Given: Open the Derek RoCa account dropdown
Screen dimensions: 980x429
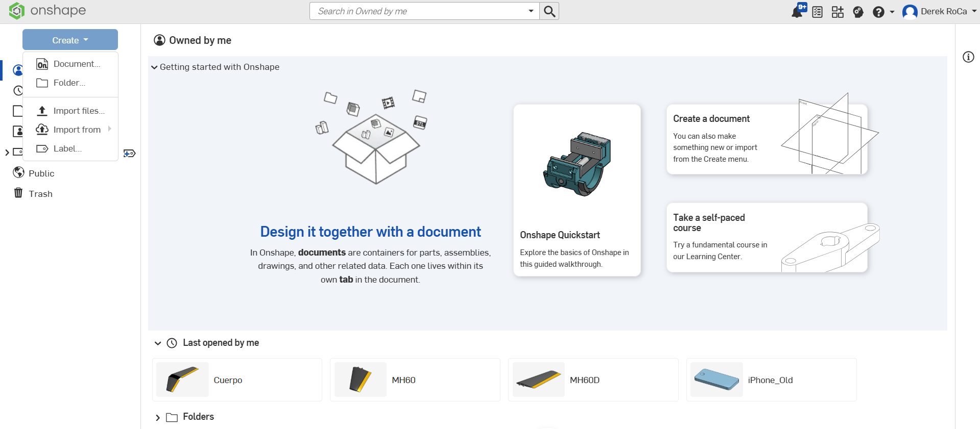Looking at the screenshot, I should (948, 11).
